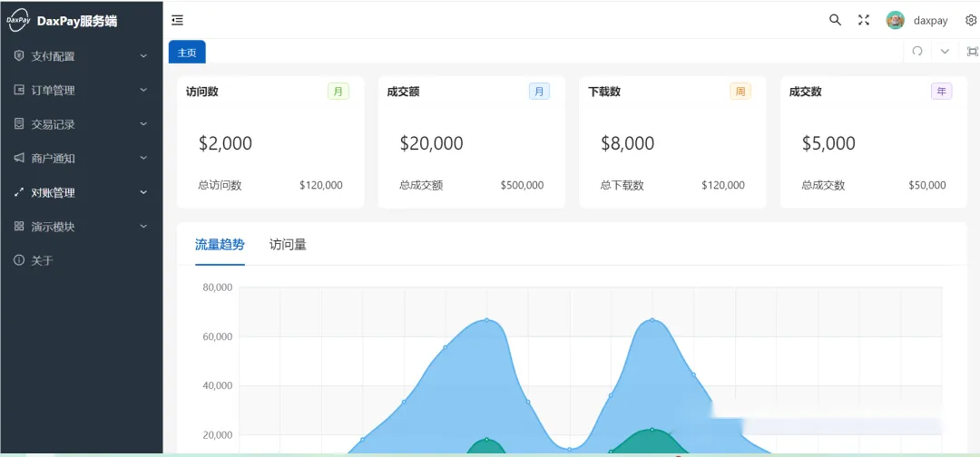
Task: Click the daxpay user avatar
Action: pos(895,20)
